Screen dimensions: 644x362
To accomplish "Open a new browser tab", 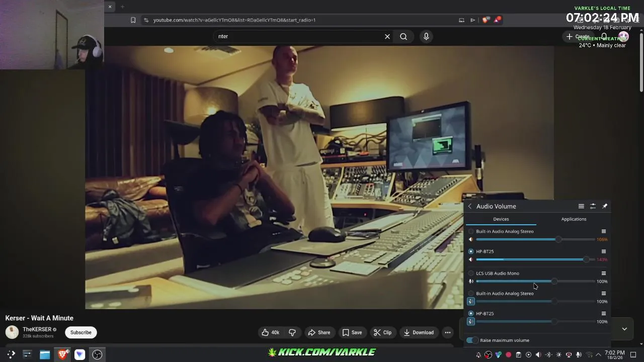I will click(122, 7).
